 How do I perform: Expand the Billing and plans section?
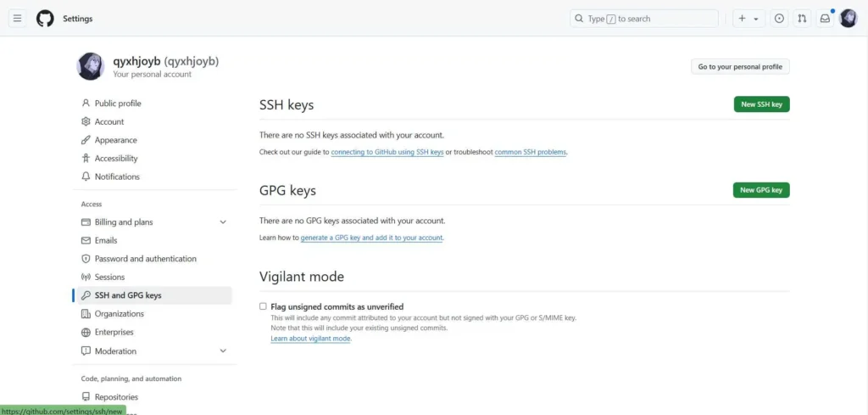[x=223, y=222]
